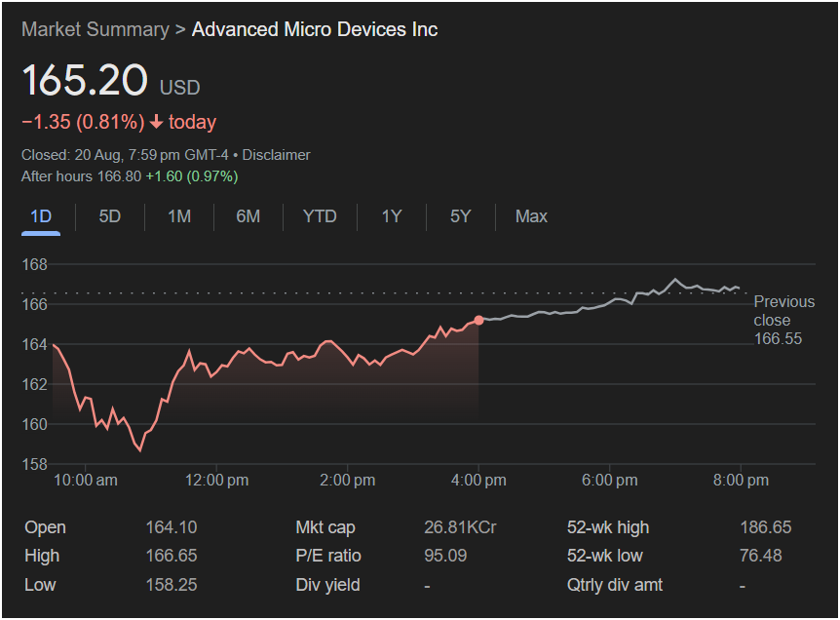Click the P/E ratio label

tap(328, 556)
